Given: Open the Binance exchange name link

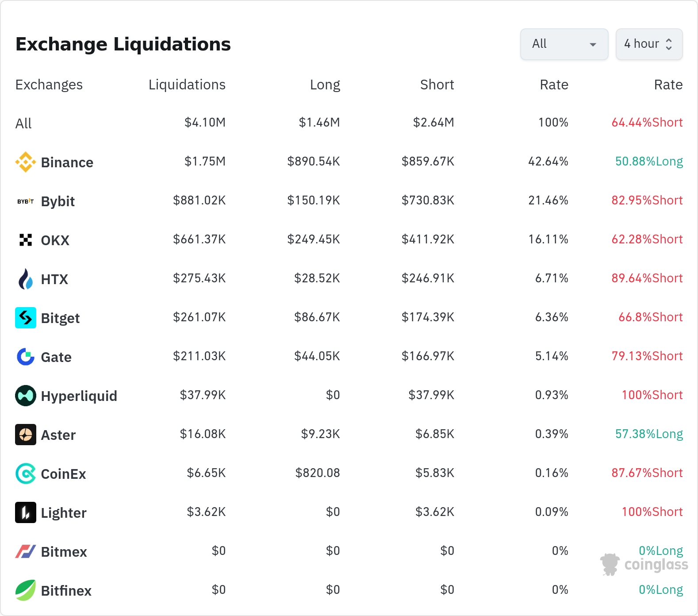Looking at the screenshot, I should pos(67,162).
